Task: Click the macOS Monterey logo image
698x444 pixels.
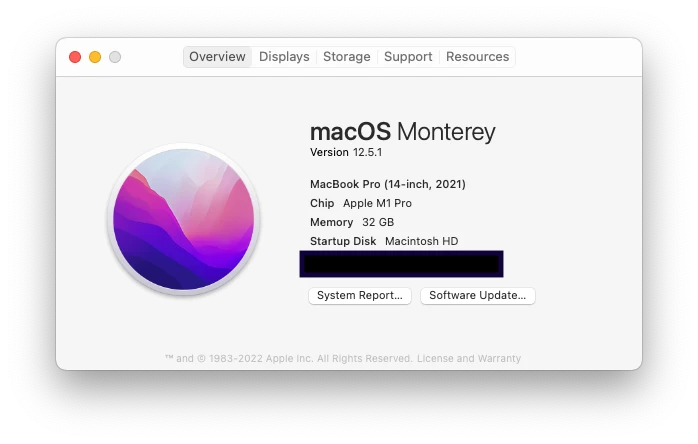Action: pos(183,220)
